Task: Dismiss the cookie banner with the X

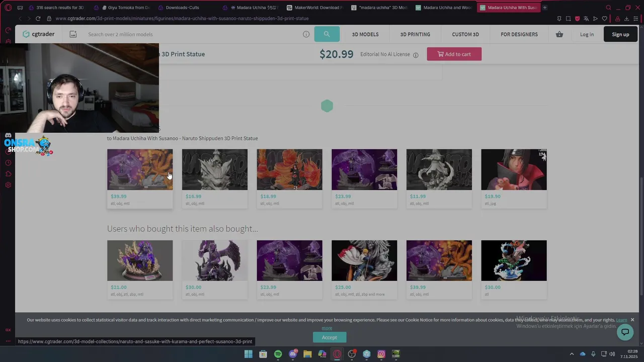Action: coord(632,320)
